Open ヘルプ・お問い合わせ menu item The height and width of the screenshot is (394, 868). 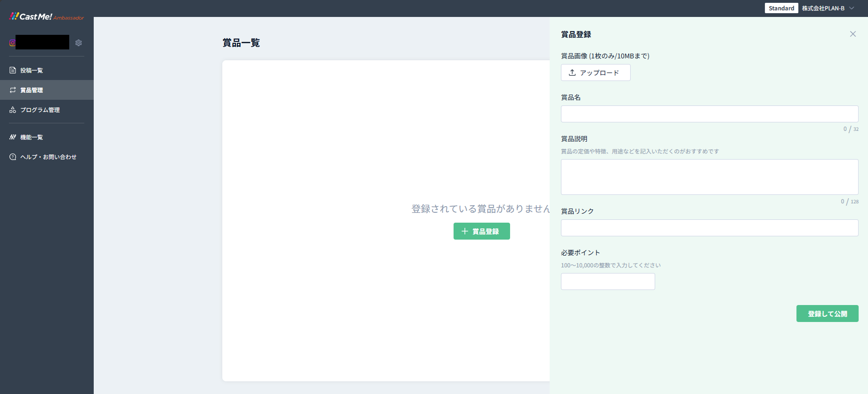click(48, 157)
